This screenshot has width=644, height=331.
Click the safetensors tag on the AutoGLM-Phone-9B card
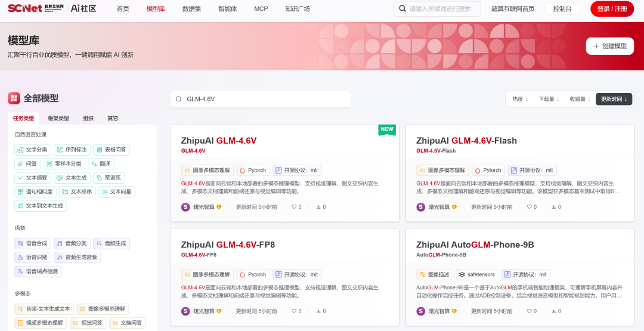click(477, 275)
